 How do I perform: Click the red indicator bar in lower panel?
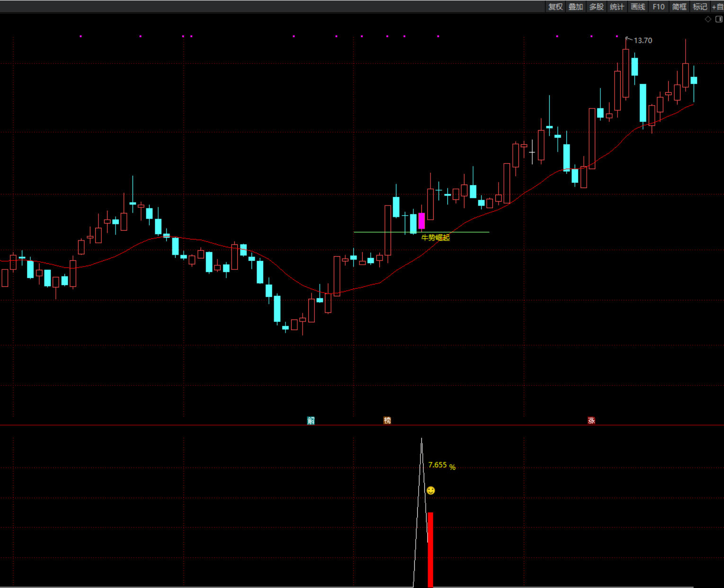pos(430,549)
